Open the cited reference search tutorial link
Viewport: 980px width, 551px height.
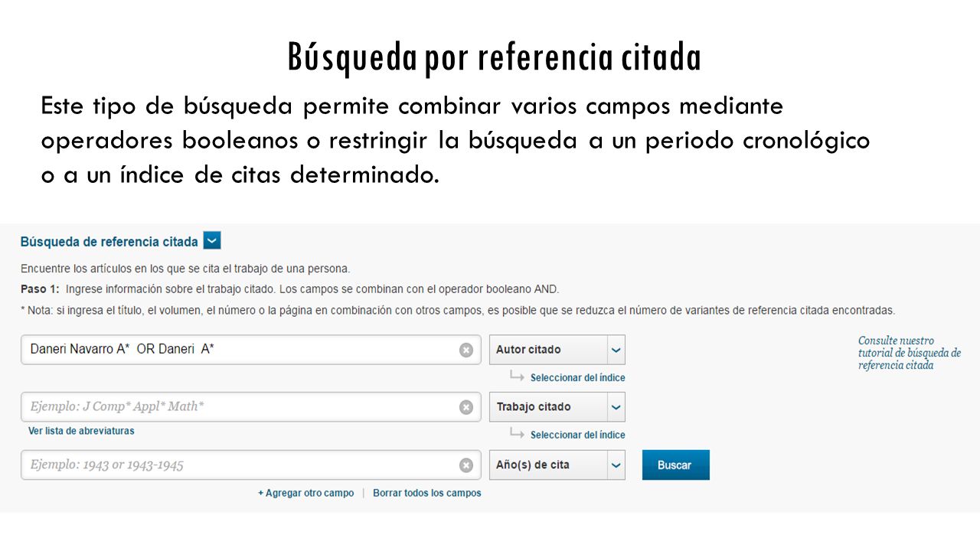coord(909,353)
